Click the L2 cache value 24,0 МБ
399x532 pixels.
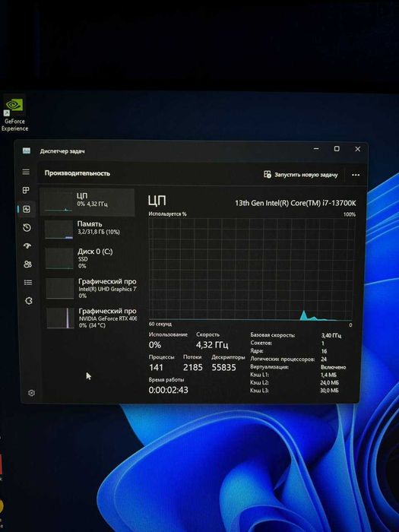click(x=329, y=383)
